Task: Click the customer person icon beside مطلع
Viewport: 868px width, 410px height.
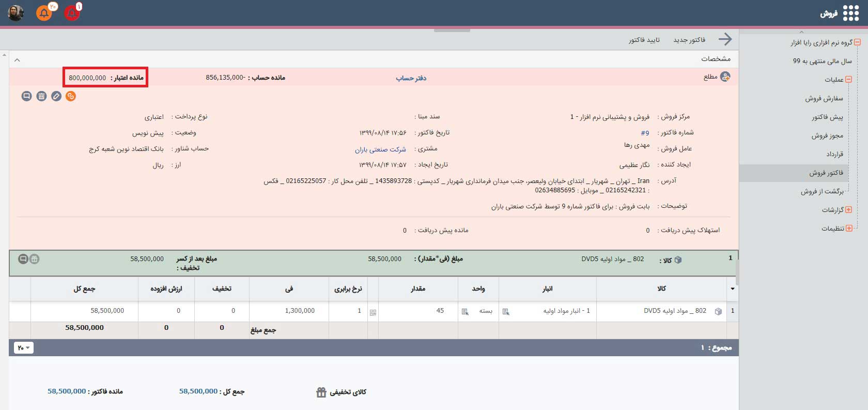Action: pos(725,77)
